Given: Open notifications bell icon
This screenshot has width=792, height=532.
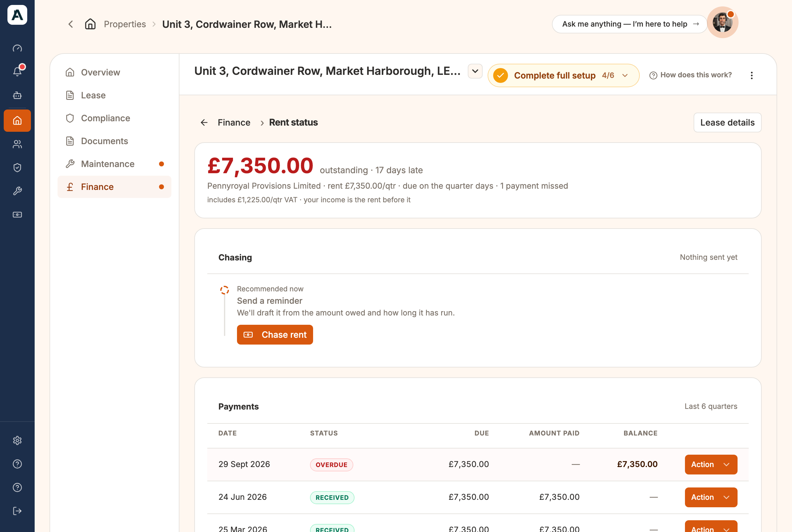Looking at the screenshot, I should 17,71.
